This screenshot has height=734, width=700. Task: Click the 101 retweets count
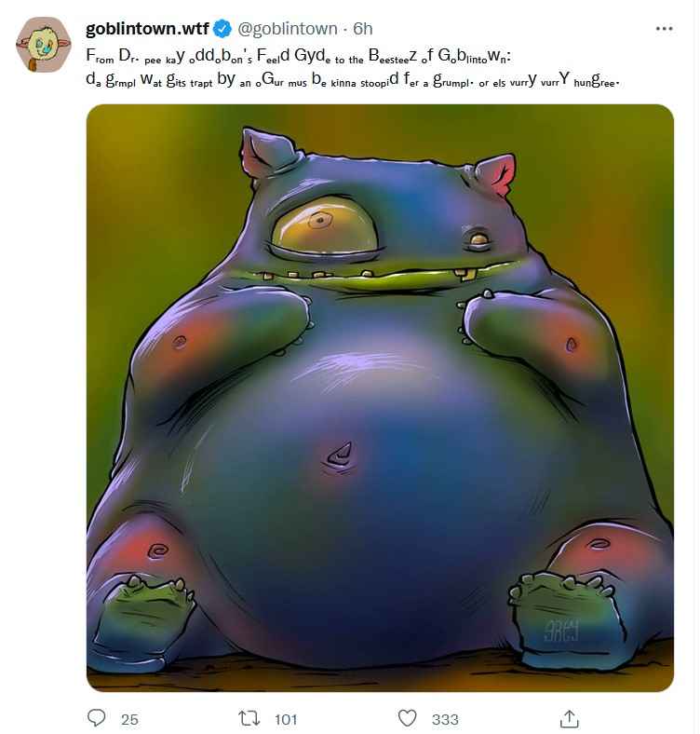[x=286, y=719]
